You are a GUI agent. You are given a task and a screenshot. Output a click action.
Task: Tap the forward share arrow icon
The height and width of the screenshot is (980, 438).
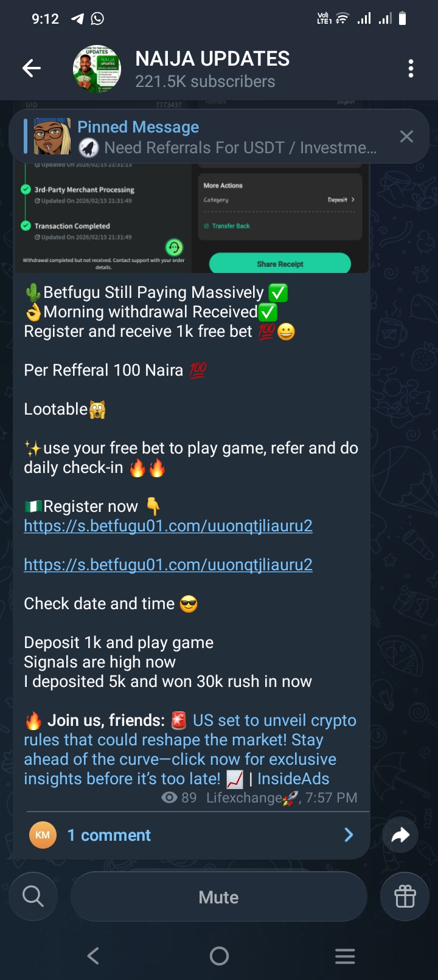pyautogui.click(x=400, y=835)
